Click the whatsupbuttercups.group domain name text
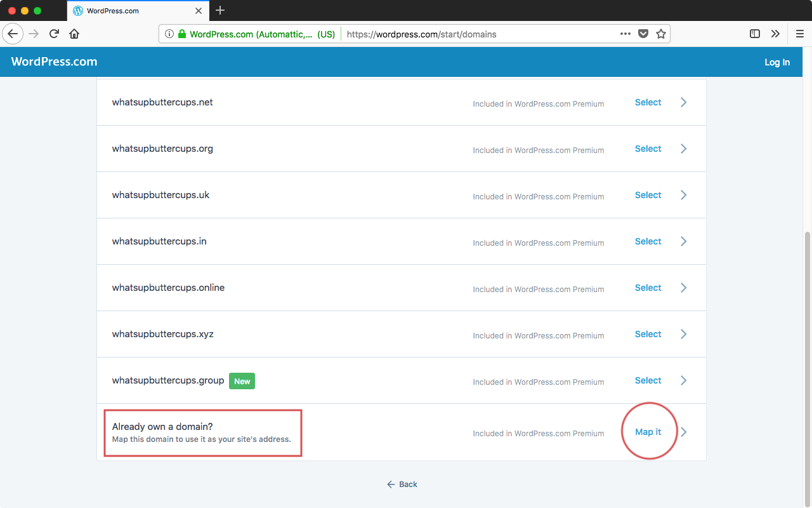The image size is (812, 508). coord(168,380)
